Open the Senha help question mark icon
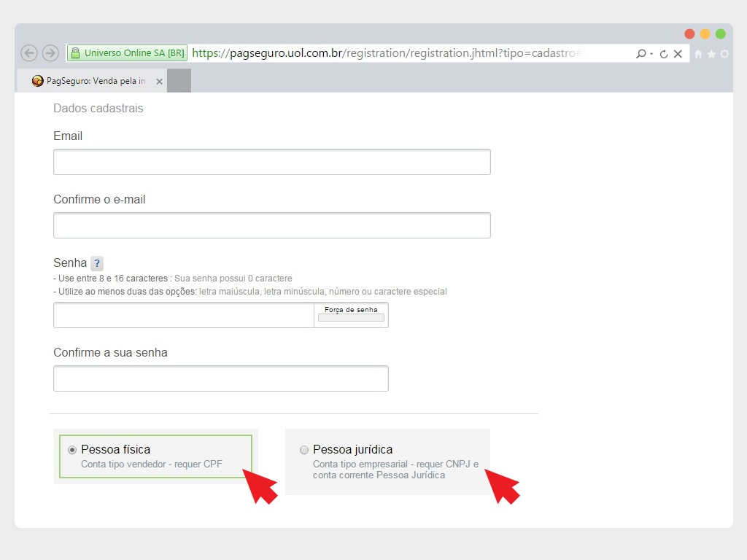Screen dimensions: 747x560 (x=97, y=262)
